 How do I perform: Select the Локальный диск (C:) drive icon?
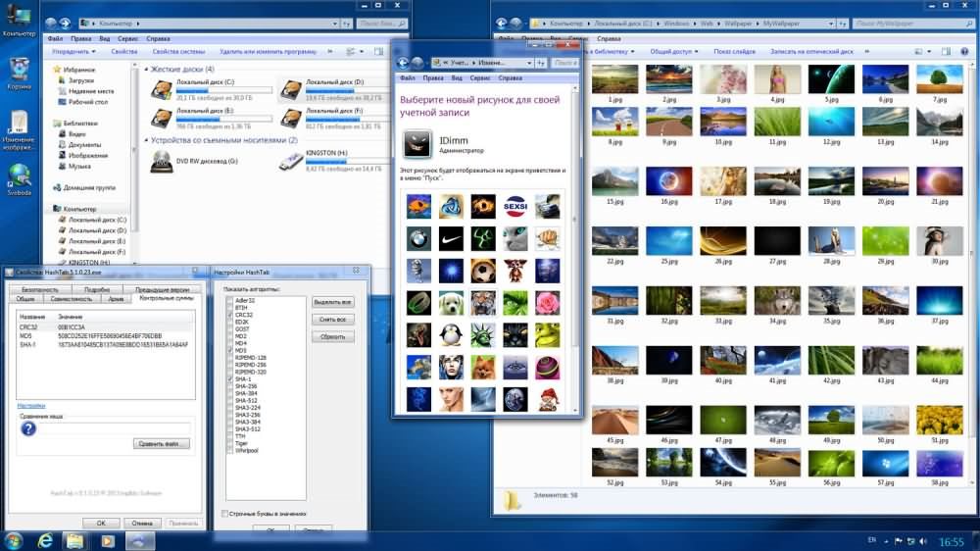[162, 89]
